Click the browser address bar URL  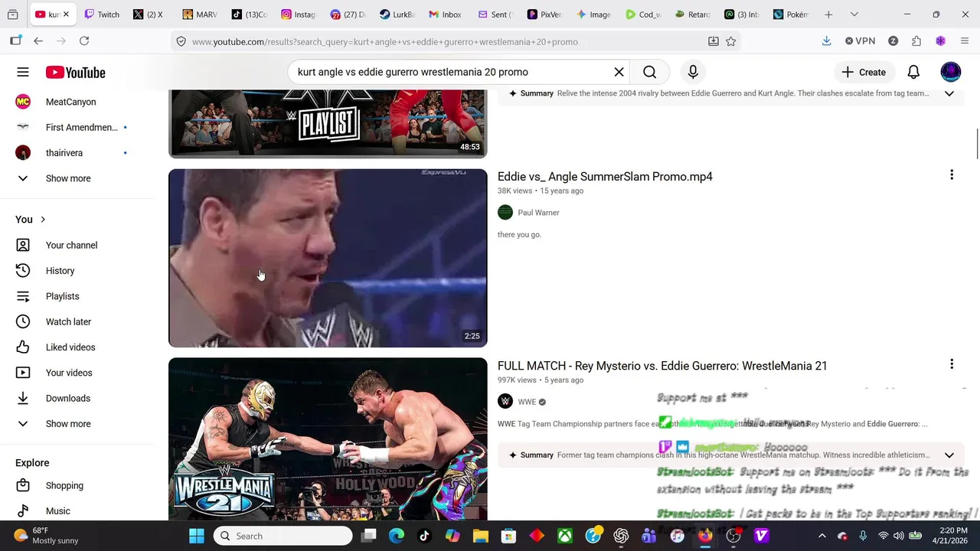pyautogui.click(x=384, y=41)
